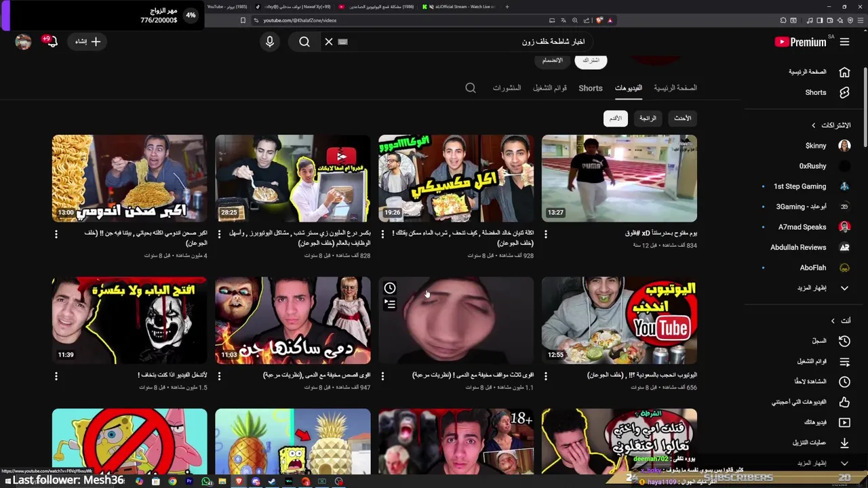Select the Oldest (الأقدم) filter chip

click(x=615, y=119)
